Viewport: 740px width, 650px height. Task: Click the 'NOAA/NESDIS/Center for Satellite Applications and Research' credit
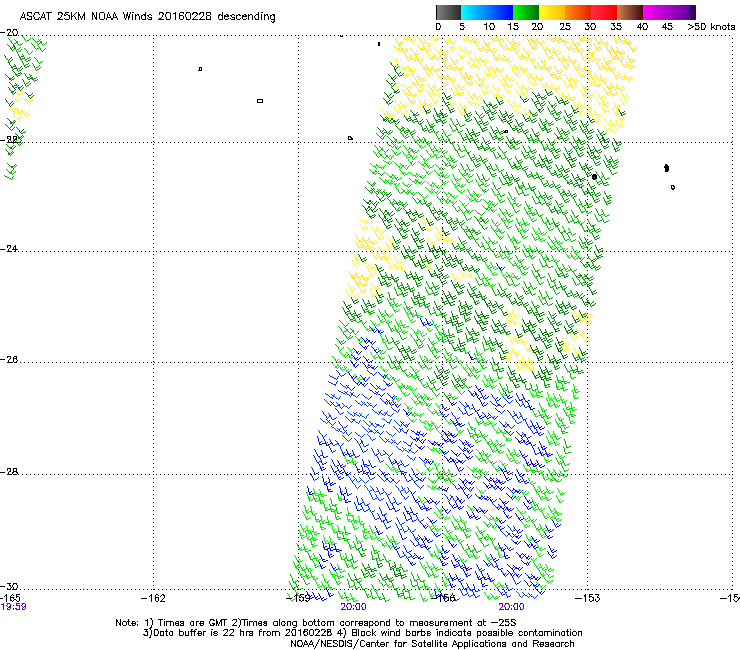432,643
